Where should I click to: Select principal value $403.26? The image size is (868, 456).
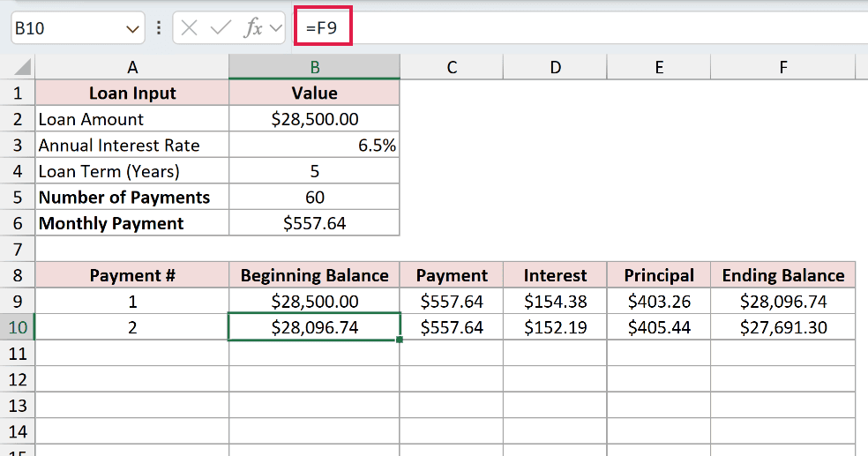(659, 301)
